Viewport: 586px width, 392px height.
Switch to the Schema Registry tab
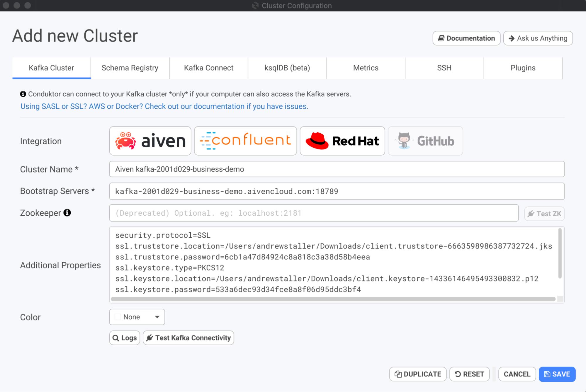pyautogui.click(x=130, y=68)
